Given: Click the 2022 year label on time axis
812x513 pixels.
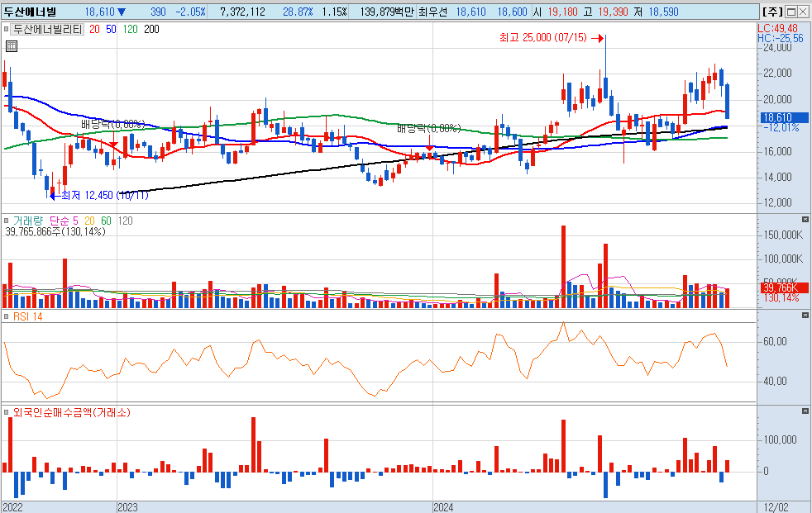Looking at the screenshot, I should pos(12,507).
